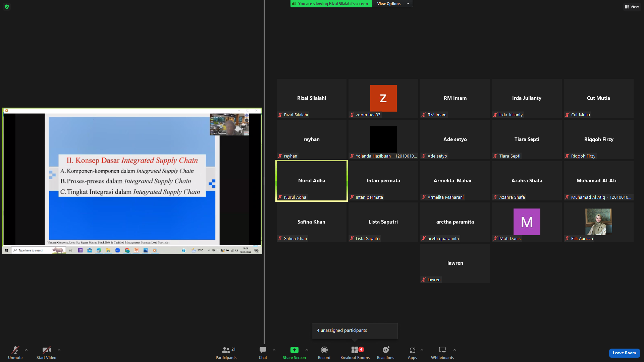Click muted mic icon beside Armelita Maharani
The image size is (644, 362).
point(424,197)
